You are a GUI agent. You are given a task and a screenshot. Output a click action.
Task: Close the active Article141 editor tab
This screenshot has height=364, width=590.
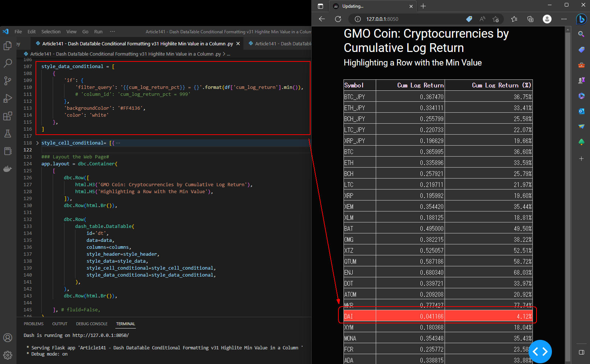click(238, 44)
